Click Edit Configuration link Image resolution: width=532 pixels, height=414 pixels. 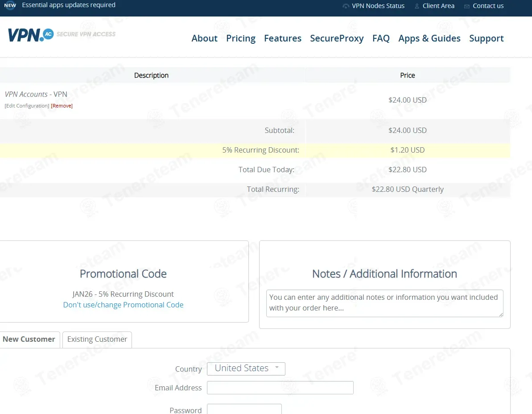[x=27, y=106]
